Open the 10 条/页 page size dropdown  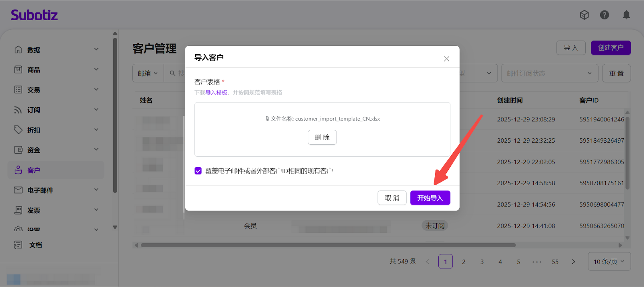point(609,261)
